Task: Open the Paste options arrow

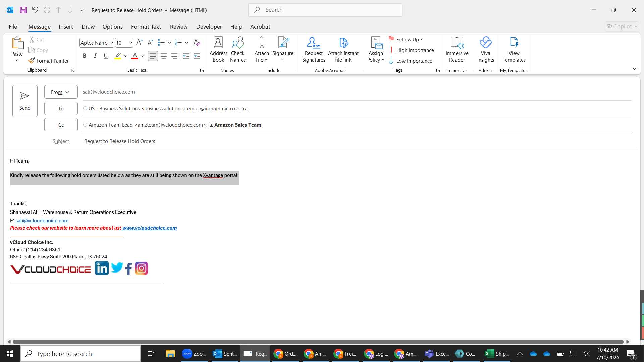Action: point(17,60)
